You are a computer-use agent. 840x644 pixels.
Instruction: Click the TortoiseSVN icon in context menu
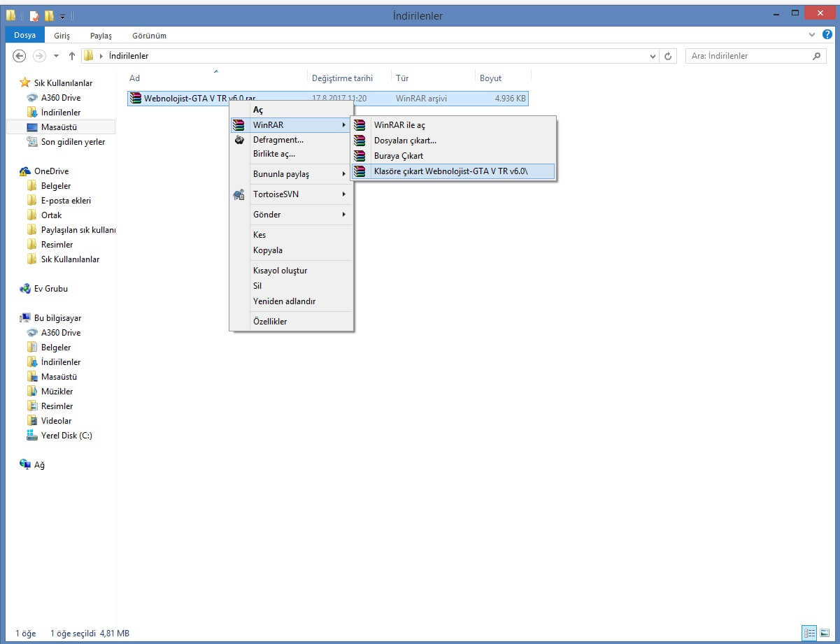(239, 194)
